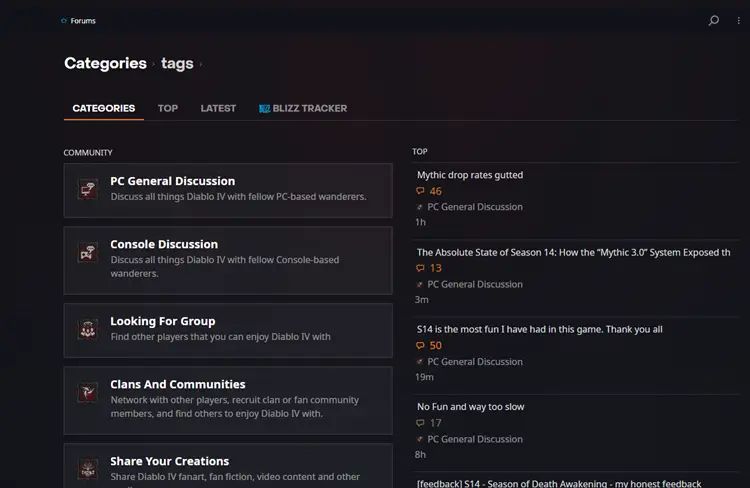Switch to the Top tab
The height and width of the screenshot is (488, 750).
pyautogui.click(x=168, y=109)
